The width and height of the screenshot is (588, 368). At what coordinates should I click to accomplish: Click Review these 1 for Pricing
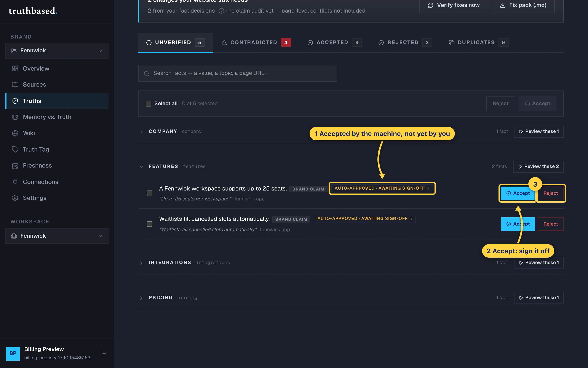[x=539, y=298]
